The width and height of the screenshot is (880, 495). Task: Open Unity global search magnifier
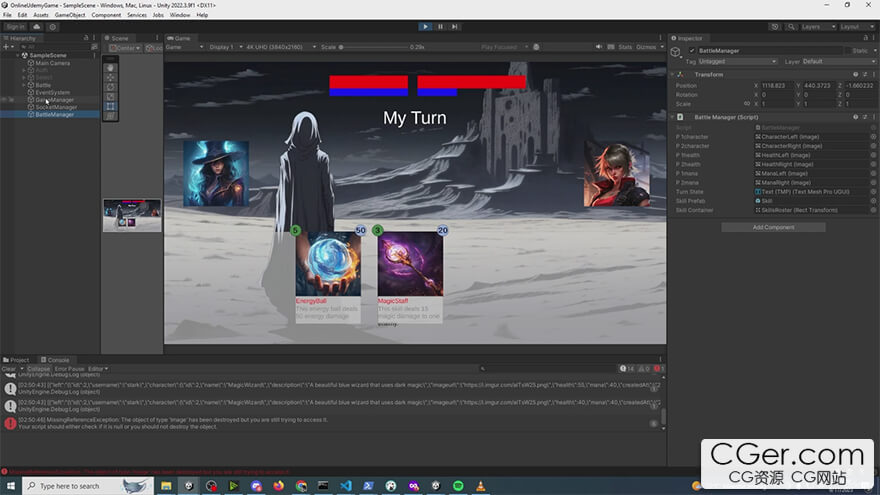point(791,26)
